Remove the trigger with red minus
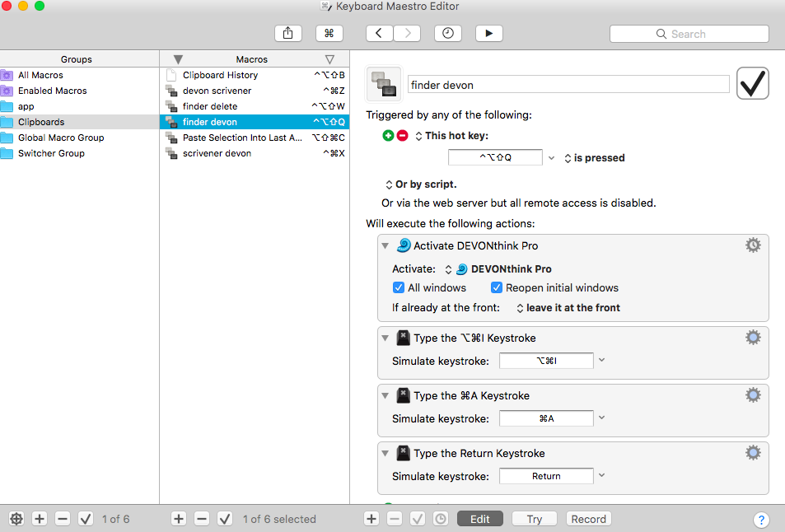The width and height of the screenshot is (785, 532). (403, 136)
